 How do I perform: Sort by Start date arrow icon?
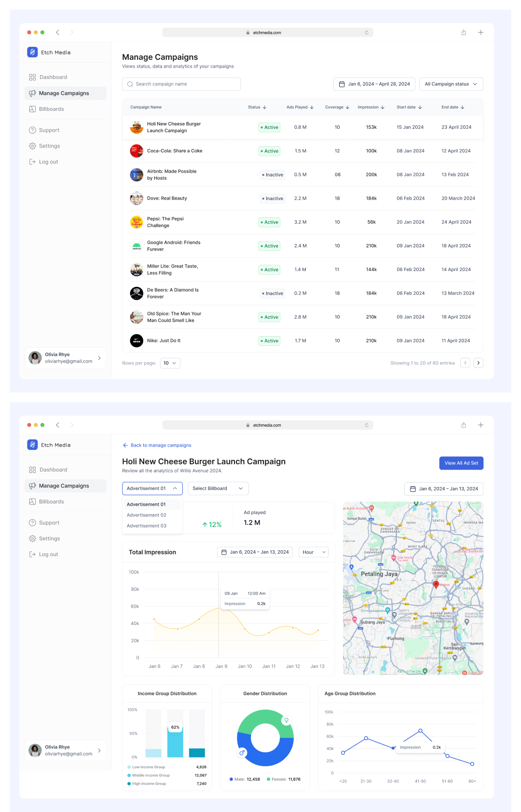tap(420, 107)
